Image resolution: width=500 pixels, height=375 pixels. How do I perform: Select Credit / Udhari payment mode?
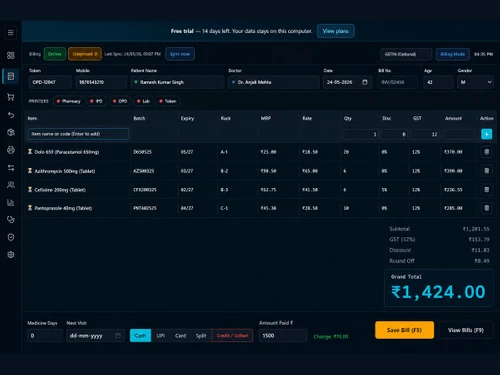point(232,335)
